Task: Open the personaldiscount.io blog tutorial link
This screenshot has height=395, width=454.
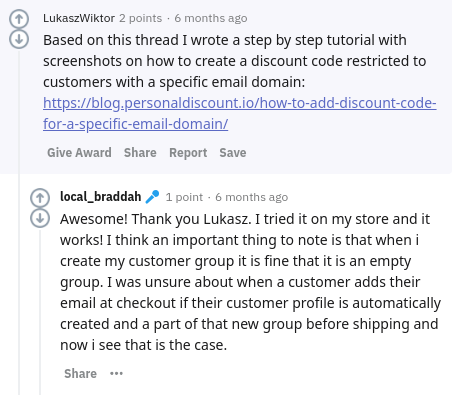Action: coord(240,113)
